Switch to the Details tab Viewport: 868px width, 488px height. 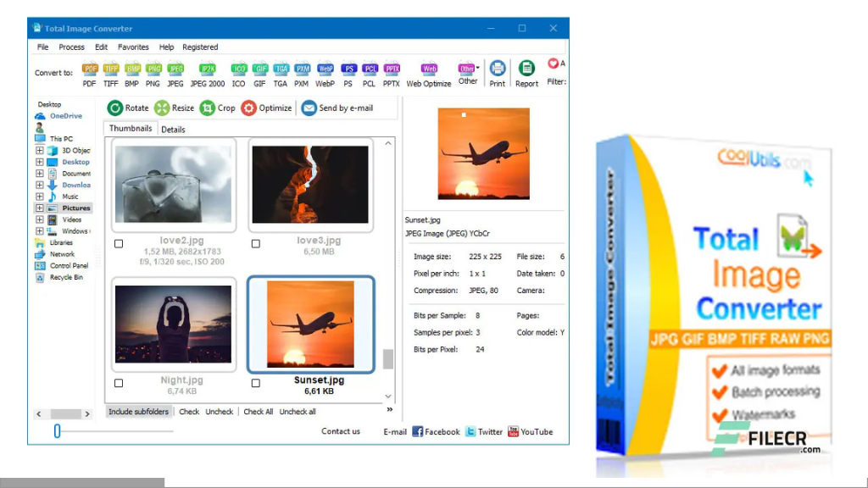pyautogui.click(x=173, y=130)
